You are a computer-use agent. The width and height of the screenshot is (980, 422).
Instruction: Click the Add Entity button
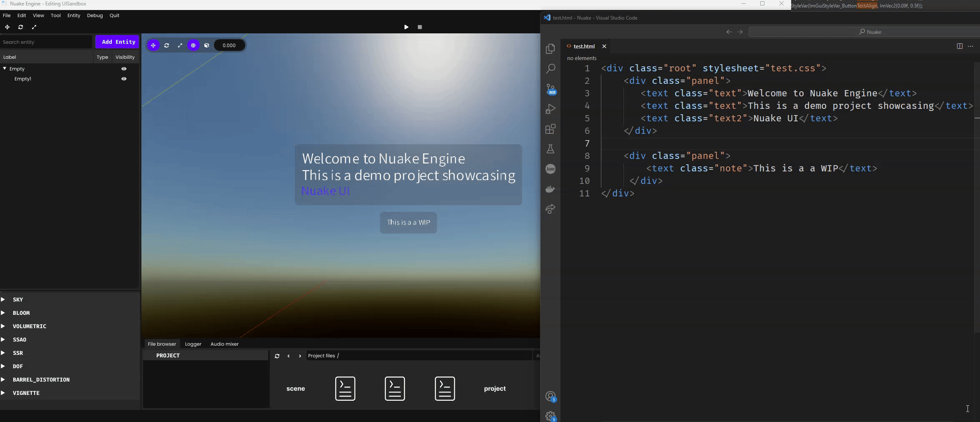117,42
